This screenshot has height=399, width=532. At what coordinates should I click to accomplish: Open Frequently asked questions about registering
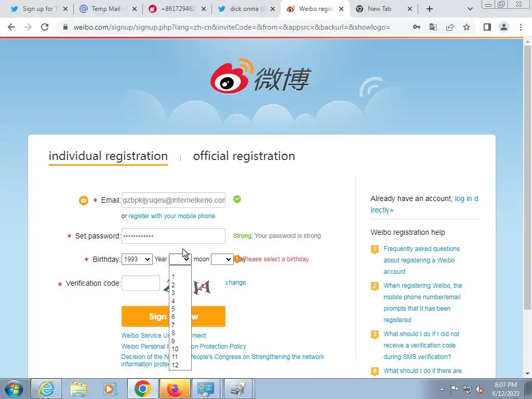point(422,260)
